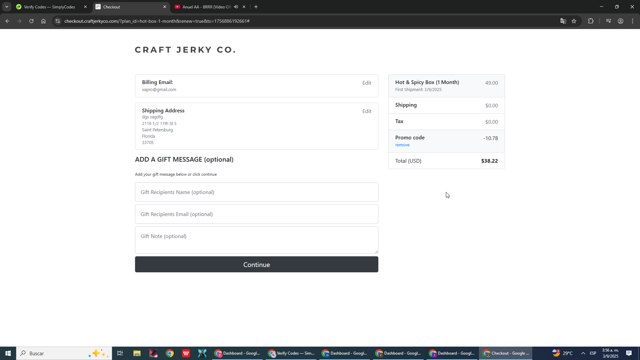
Task: Switch to Verify Codes Chrome taskbar window
Action: (x=291, y=353)
